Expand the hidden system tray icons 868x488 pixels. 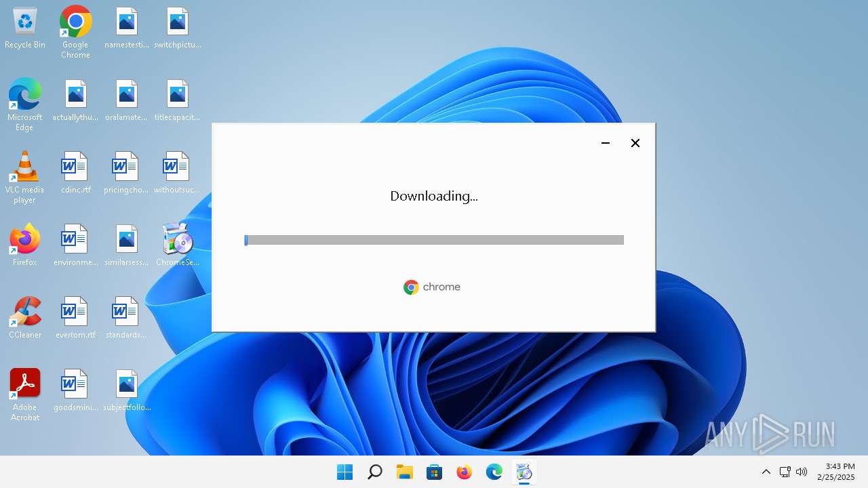[x=766, y=472]
